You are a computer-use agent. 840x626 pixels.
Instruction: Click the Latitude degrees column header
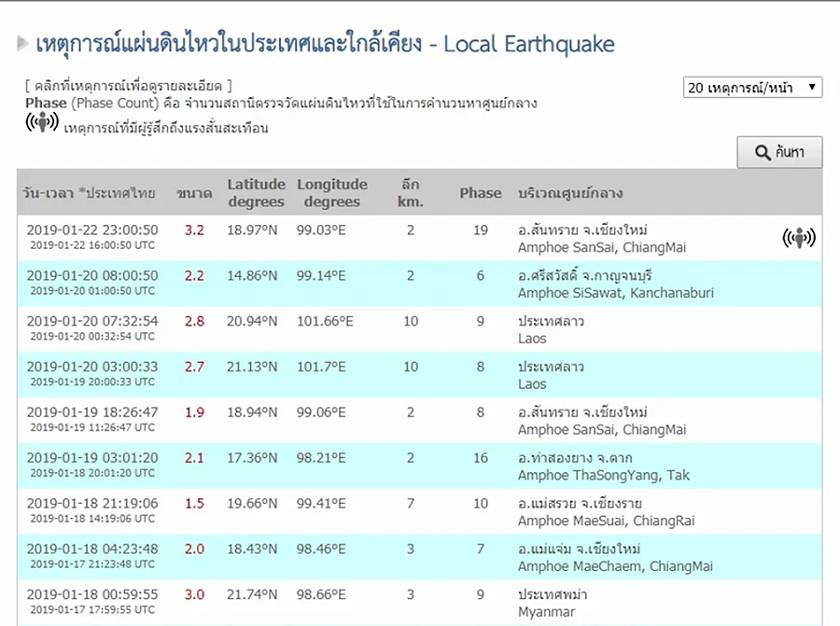[x=256, y=193]
